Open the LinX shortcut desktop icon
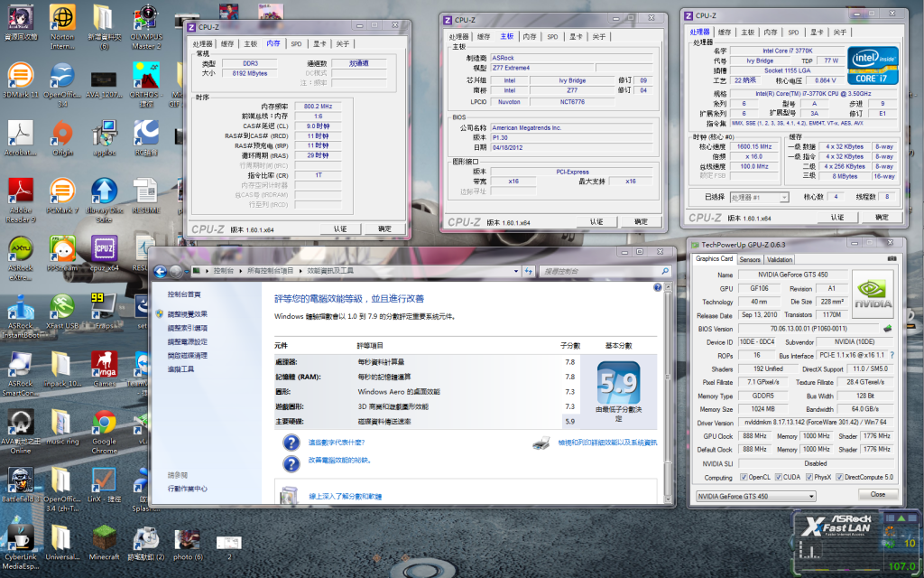 tap(104, 484)
